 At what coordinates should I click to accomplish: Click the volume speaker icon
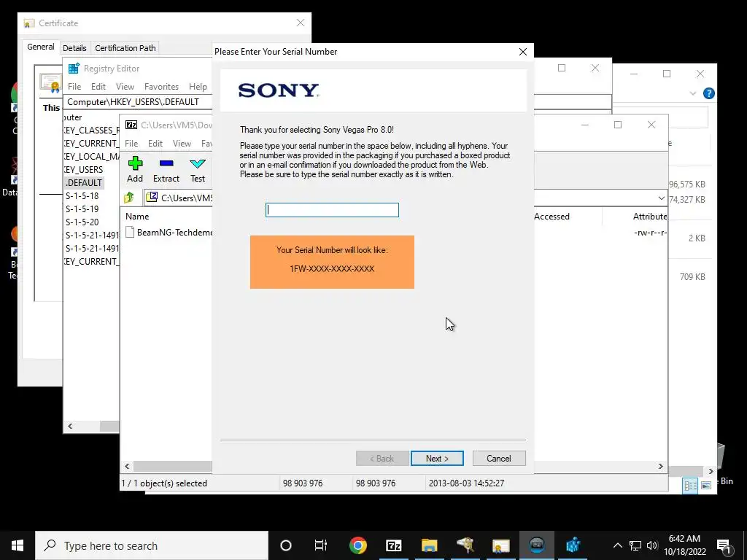[652, 545]
